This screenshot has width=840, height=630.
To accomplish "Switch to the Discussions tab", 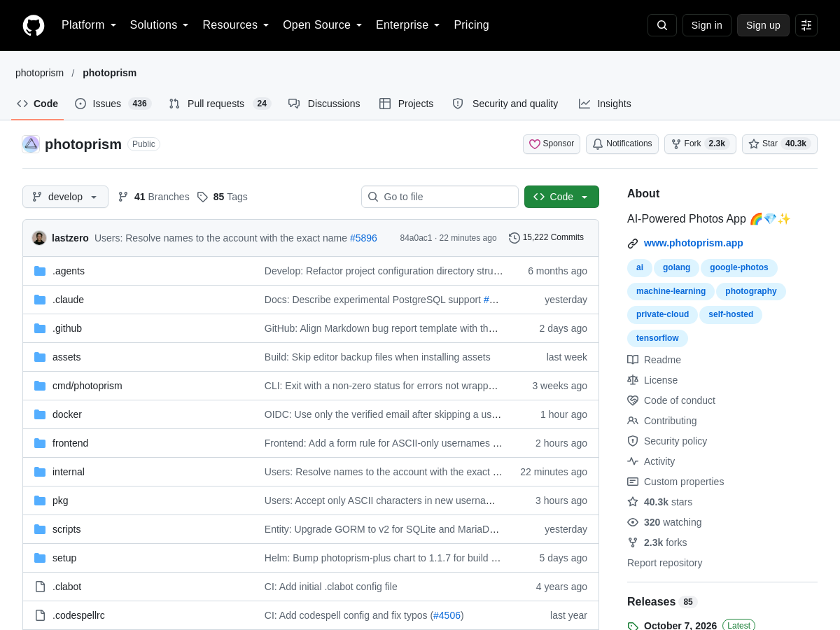I will [x=324, y=104].
